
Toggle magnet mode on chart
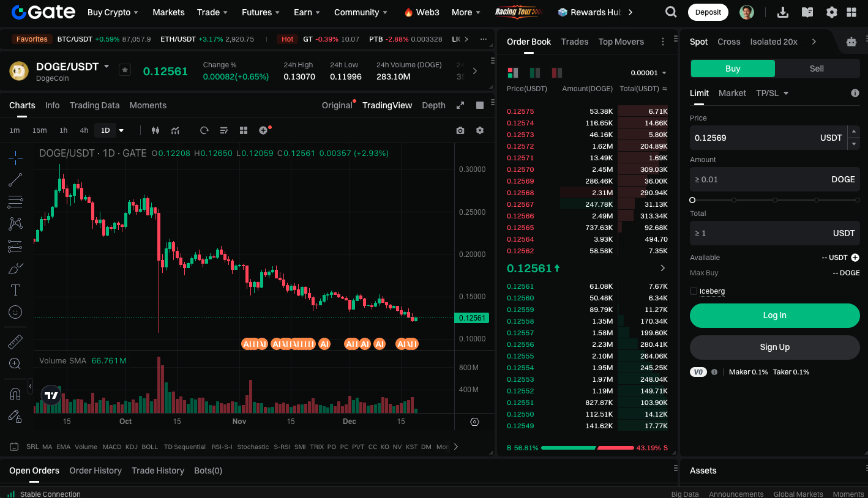click(x=15, y=393)
